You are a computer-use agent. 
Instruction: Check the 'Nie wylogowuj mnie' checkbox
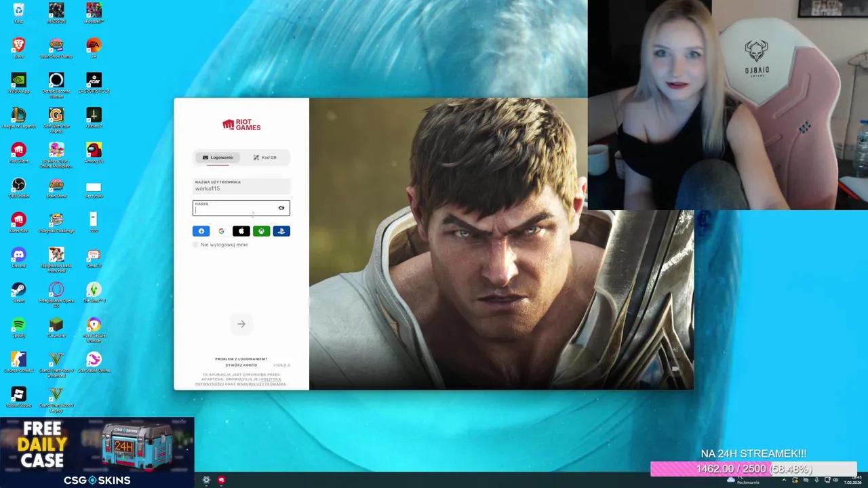(196, 245)
